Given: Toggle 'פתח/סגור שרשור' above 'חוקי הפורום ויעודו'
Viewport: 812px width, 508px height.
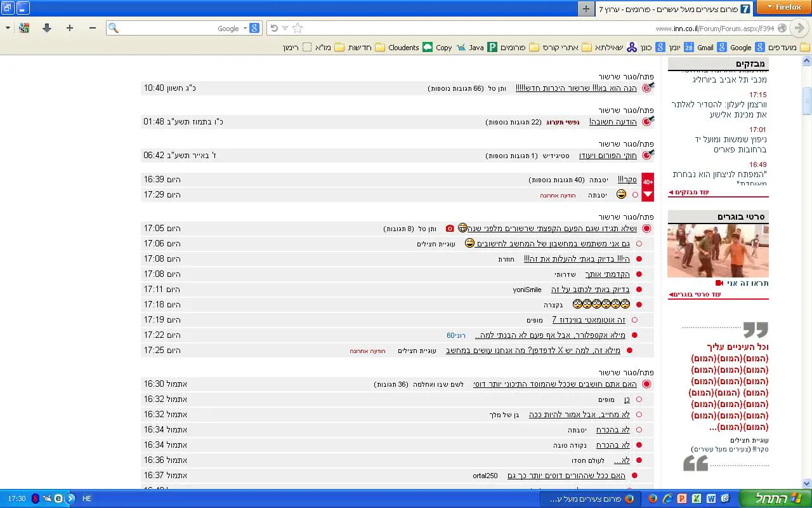Looking at the screenshot, I should click(626, 144).
